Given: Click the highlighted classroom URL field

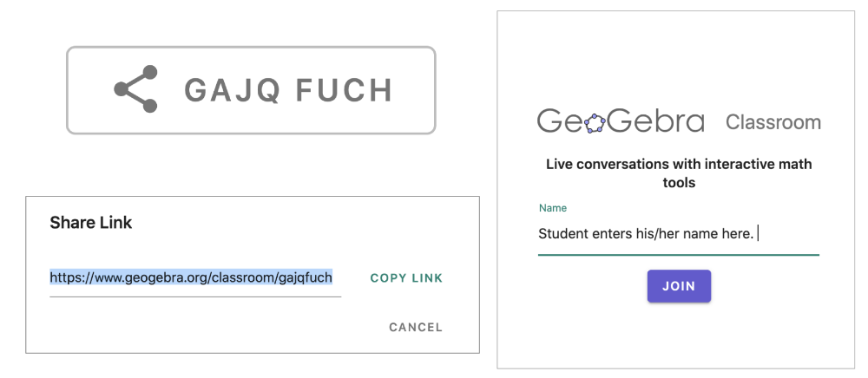Looking at the screenshot, I should click(194, 278).
